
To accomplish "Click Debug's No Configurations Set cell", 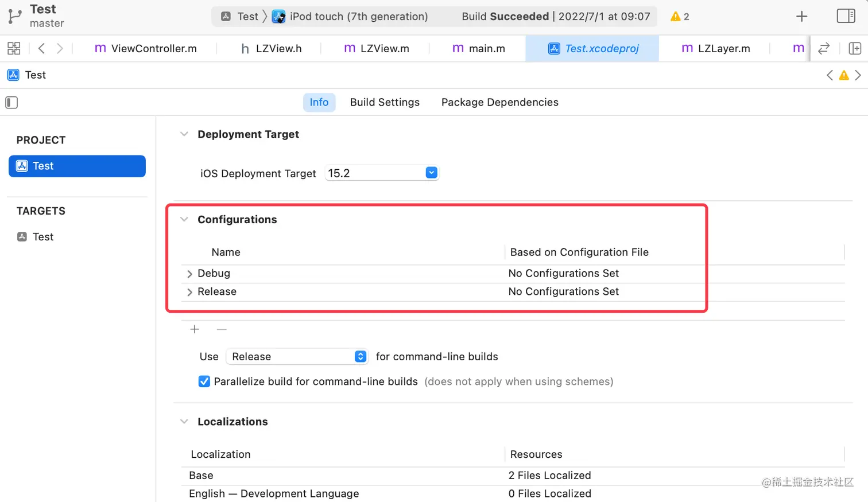I will [564, 274].
